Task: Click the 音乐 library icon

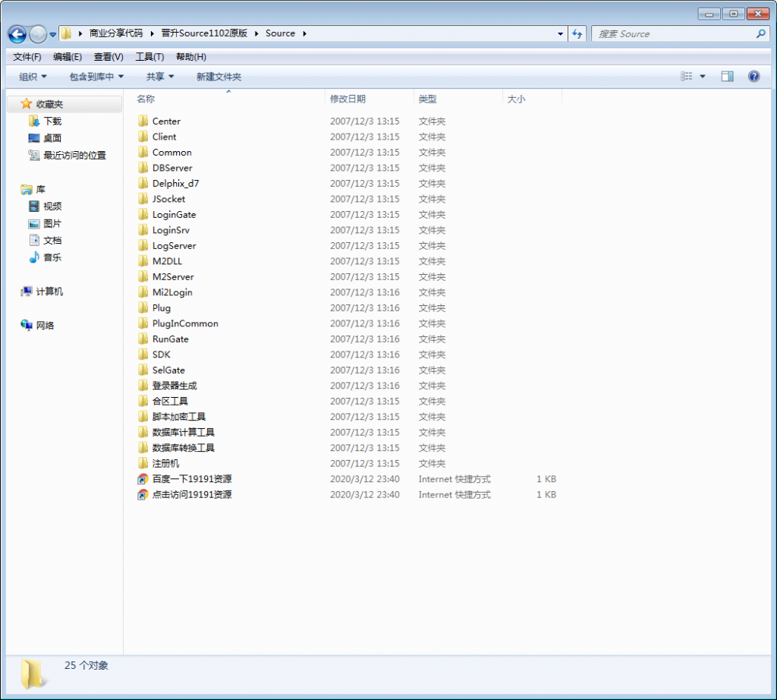Action: pos(34,257)
